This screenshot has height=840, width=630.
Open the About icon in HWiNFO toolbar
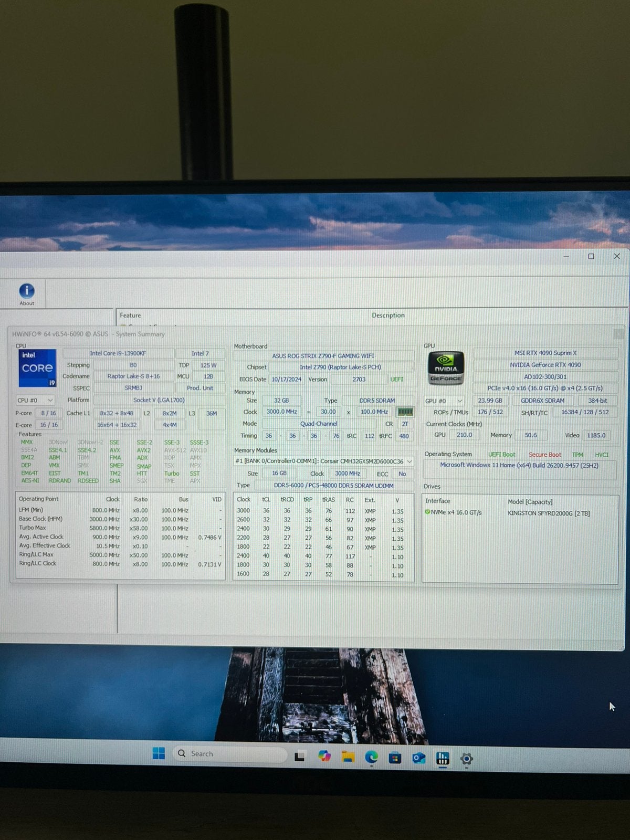[27, 294]
